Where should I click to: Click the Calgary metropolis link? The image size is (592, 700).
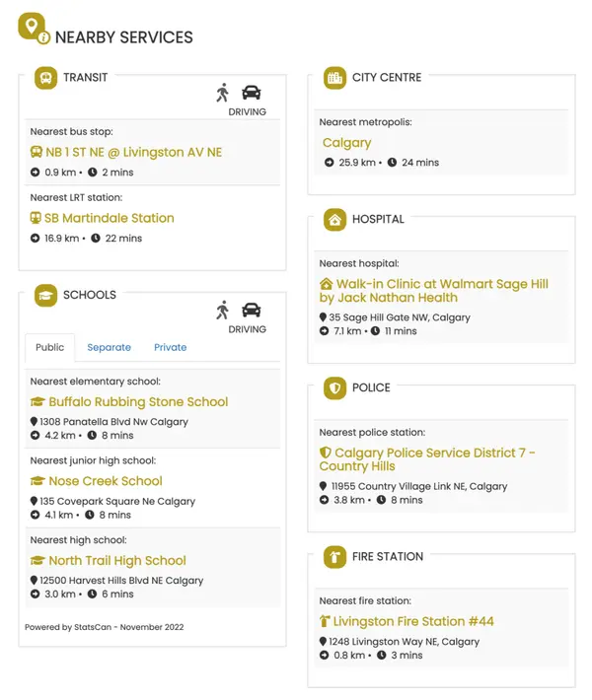tap(346, 143)
